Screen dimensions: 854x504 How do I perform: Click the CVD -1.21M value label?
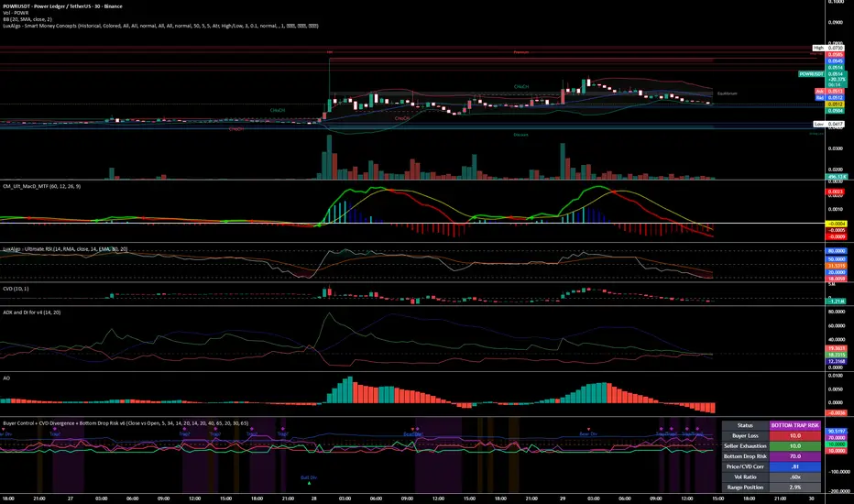836,301
